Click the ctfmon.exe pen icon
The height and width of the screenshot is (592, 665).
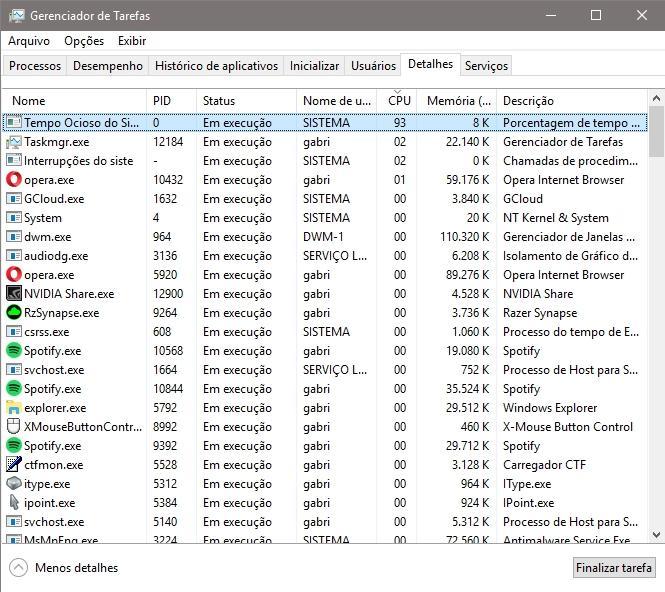(x=14, y=465)
